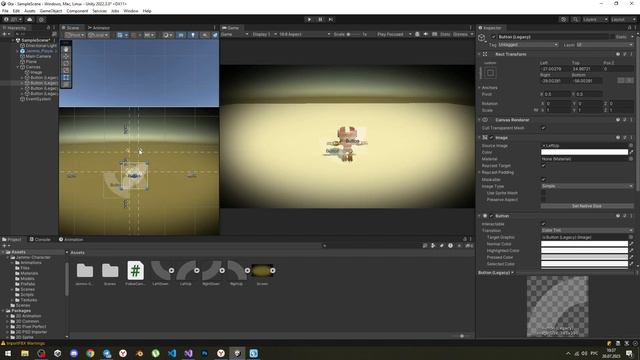The width and height of the screenshot is (640, 360).
Task: Toggle the Maskable checkbox
Action: click(x=543, y=179)
